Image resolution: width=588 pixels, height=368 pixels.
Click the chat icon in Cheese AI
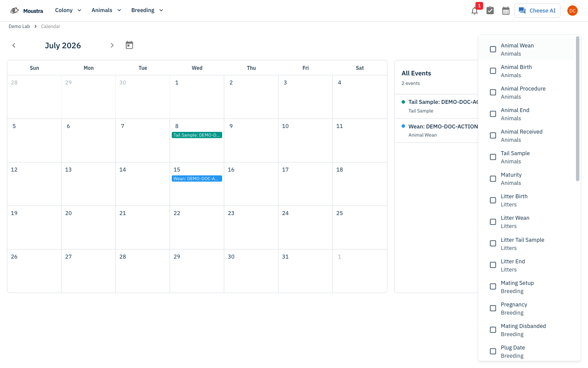pos(522,11)
